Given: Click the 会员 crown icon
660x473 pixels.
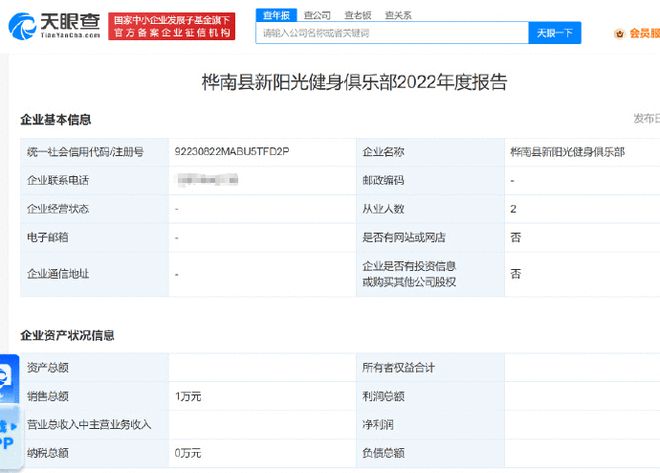Looking at the screenshot, I should (x=619, y=33).
